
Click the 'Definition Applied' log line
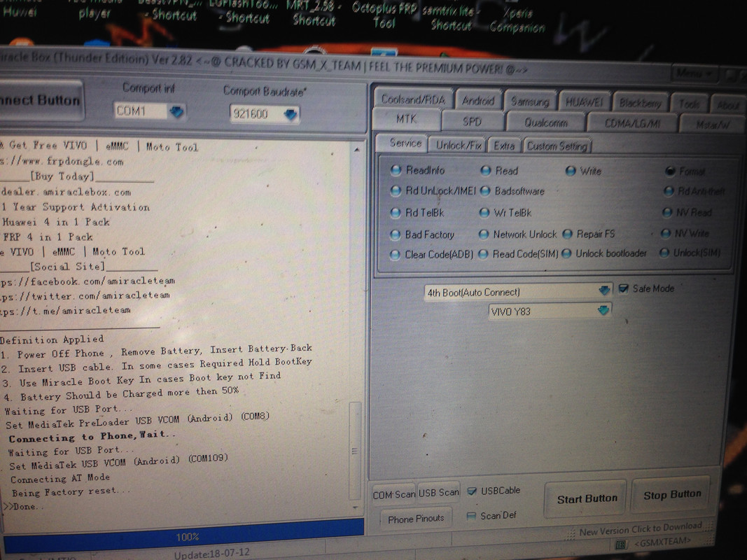[51, 339]
